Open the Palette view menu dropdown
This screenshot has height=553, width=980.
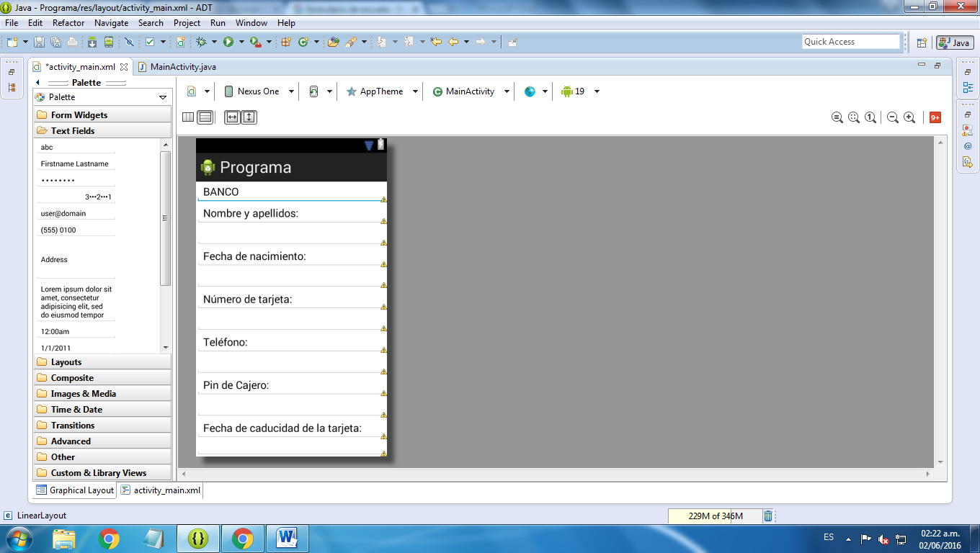click(163, 97)
